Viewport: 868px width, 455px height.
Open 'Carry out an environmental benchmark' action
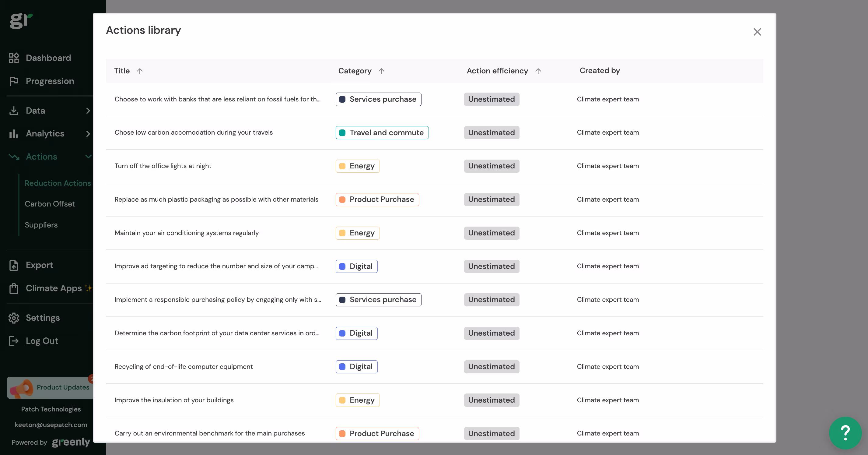point(434,430)
